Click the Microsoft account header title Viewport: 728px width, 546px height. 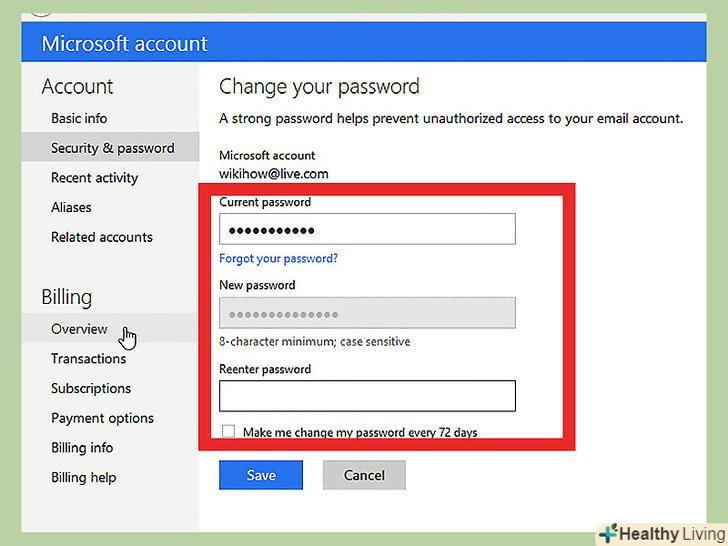click(124, 44)
